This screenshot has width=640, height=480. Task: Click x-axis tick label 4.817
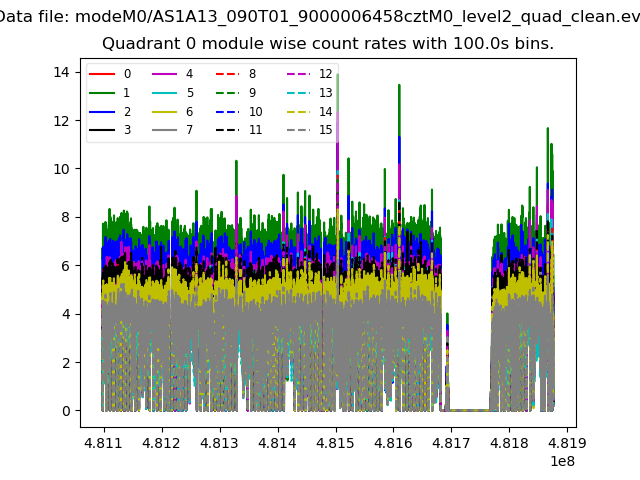click(451, 443)
